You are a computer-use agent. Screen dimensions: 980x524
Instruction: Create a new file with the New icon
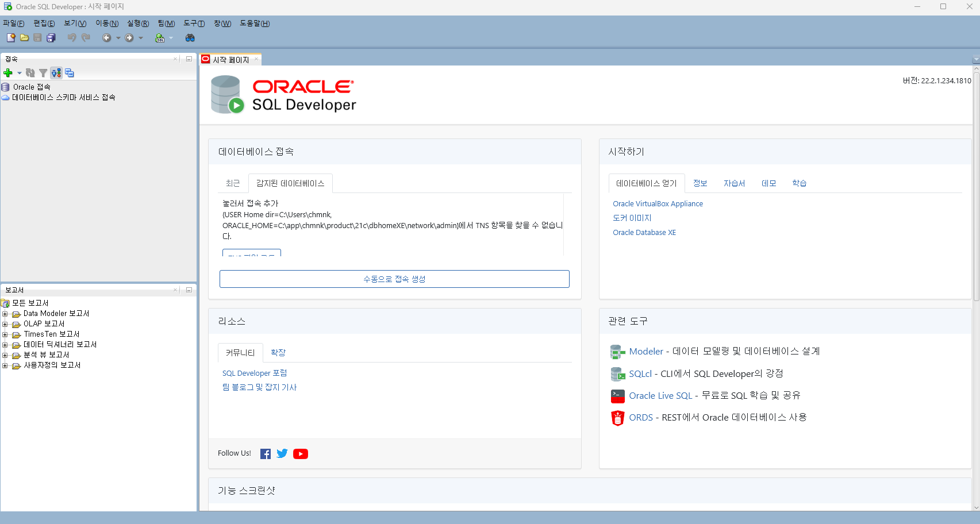11,38
